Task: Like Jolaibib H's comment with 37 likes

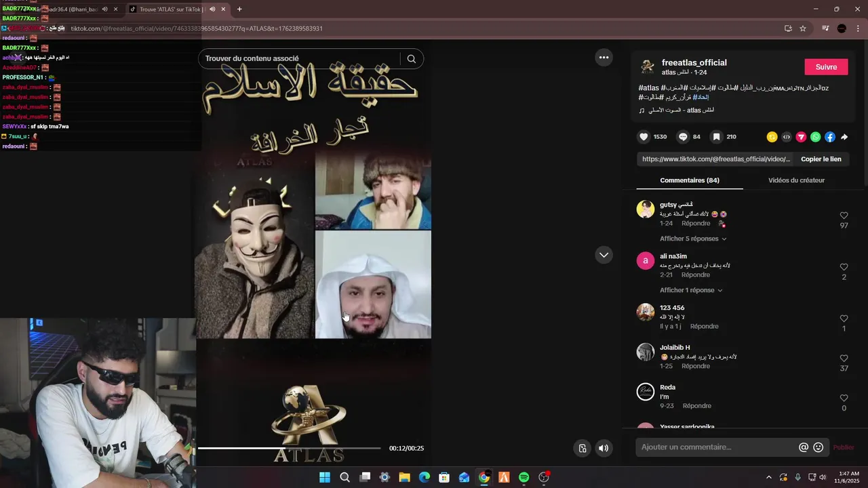Action: tap(844, 359)
